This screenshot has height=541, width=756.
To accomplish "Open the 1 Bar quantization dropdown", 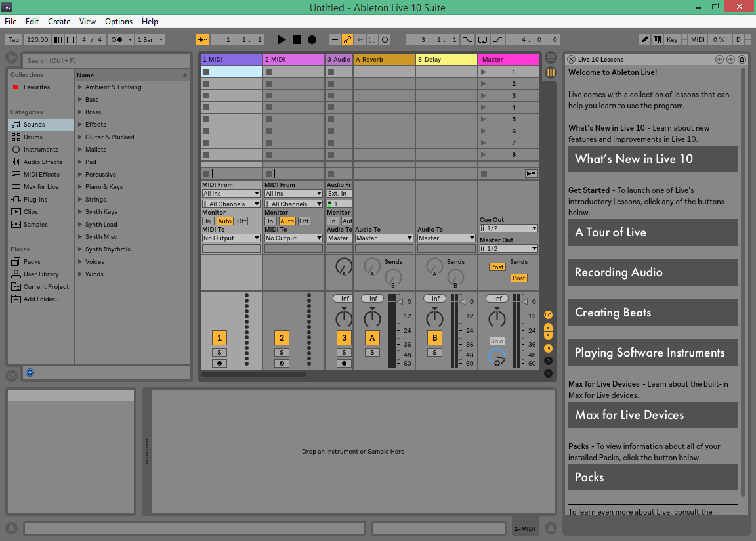I will tap(149, 39).
